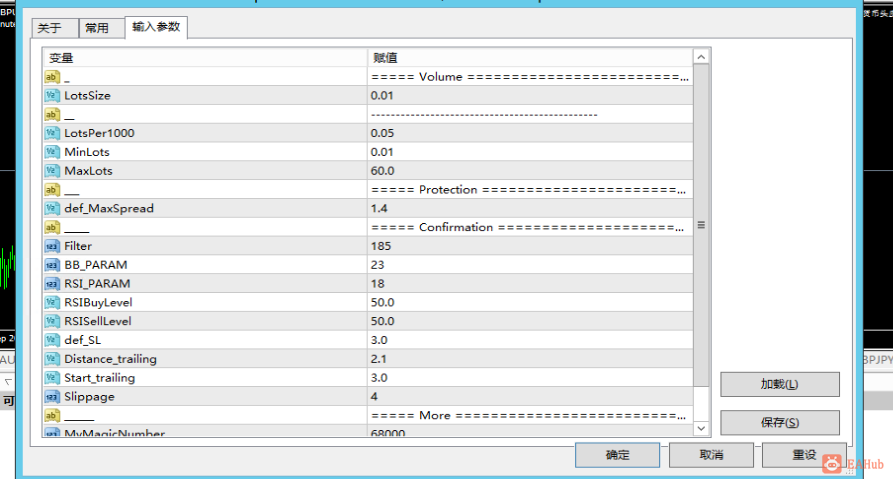Select the MaxLots value 60.0

(x=383, y=171)
